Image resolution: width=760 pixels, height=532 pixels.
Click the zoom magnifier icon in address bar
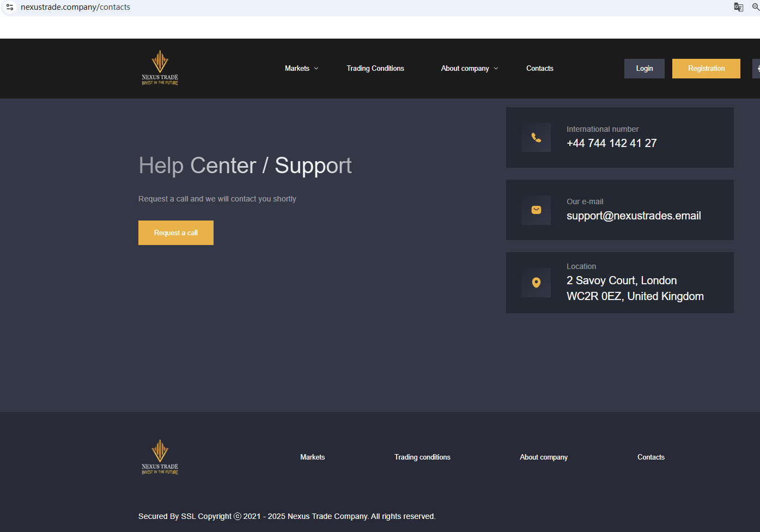tap(756, 7)
